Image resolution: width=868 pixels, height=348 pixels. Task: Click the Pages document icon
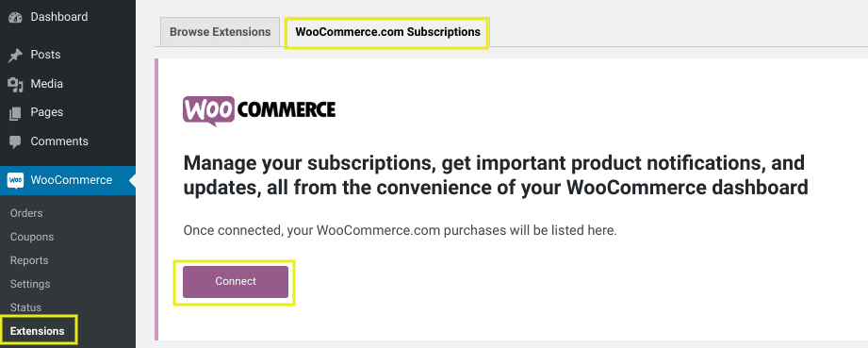[x=15, y=113]
